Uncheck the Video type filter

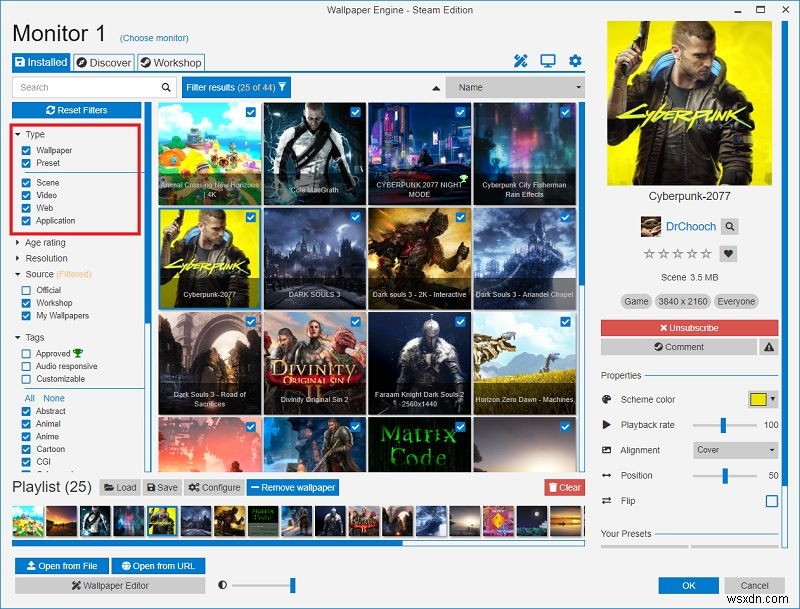[x=25, y=197]
